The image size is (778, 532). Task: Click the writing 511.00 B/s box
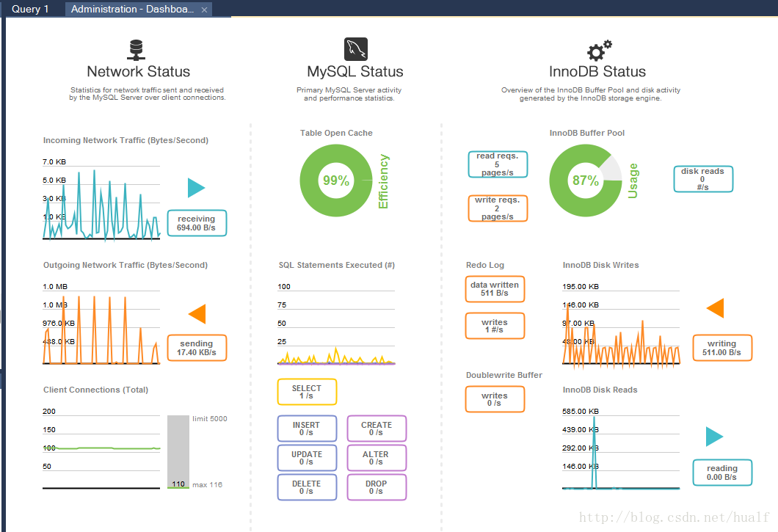pos(722,348)
